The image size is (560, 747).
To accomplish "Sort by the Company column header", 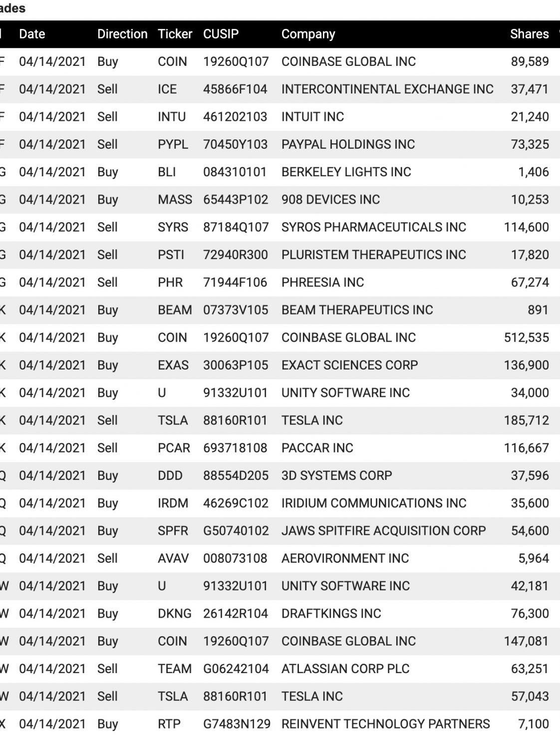I will pos(308,34).
